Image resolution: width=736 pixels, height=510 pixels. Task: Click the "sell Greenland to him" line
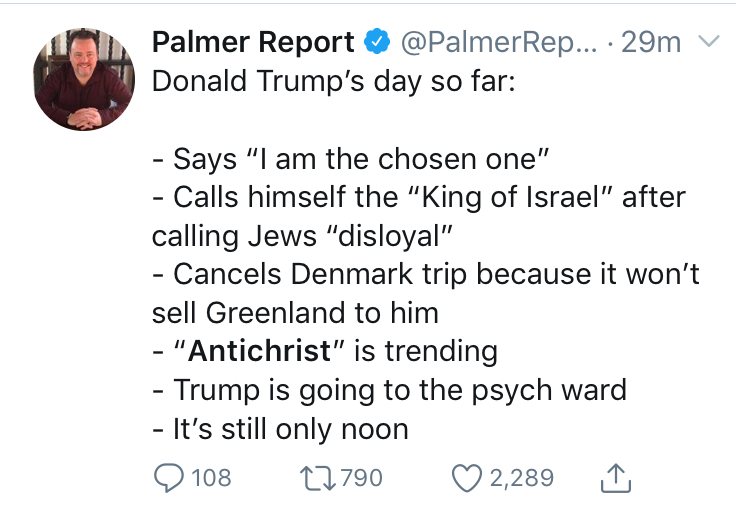tap(295, 313)
